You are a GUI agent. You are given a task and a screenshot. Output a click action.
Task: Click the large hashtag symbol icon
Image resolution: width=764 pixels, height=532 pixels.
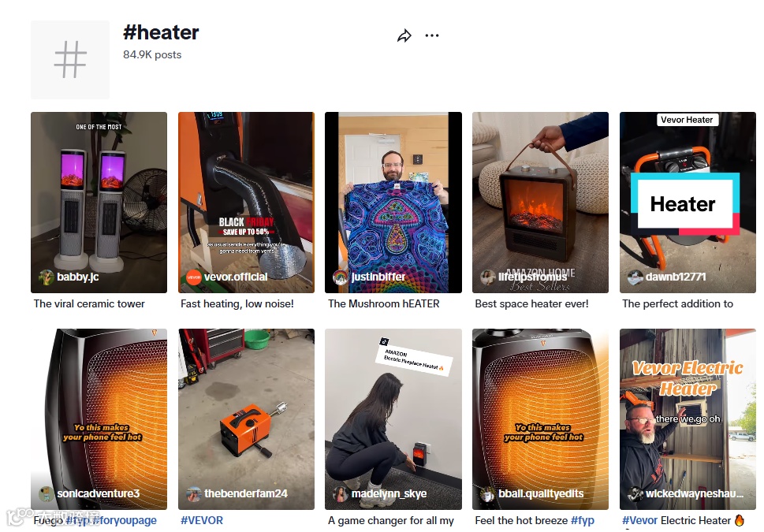(70, 60)
